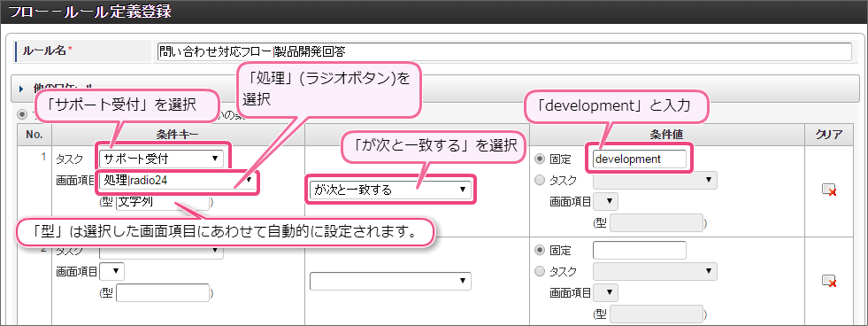Clear row 2 condition with the delete icon
The image size is (868, 326).
[829, 281]
